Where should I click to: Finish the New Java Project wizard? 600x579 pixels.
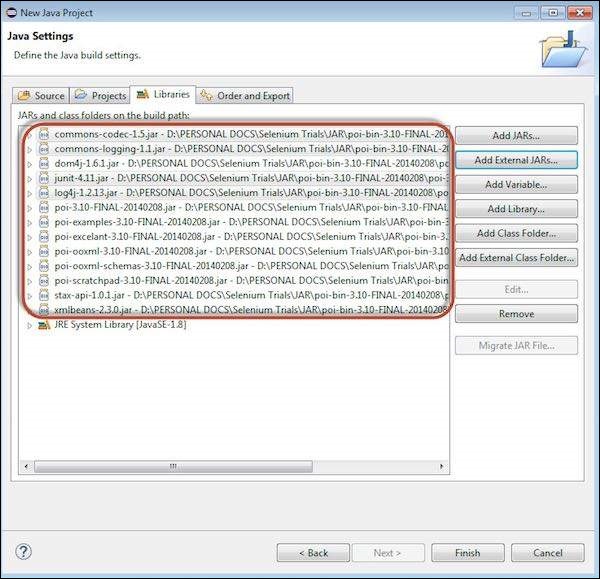[x=468, y=553]
